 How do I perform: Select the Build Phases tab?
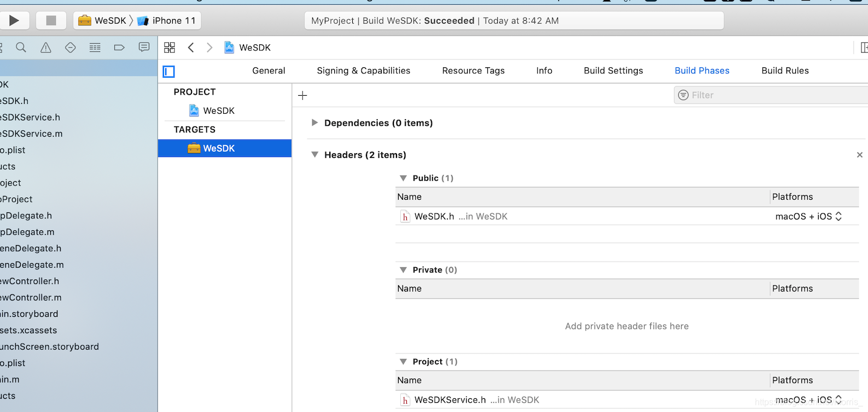[702, 71]
